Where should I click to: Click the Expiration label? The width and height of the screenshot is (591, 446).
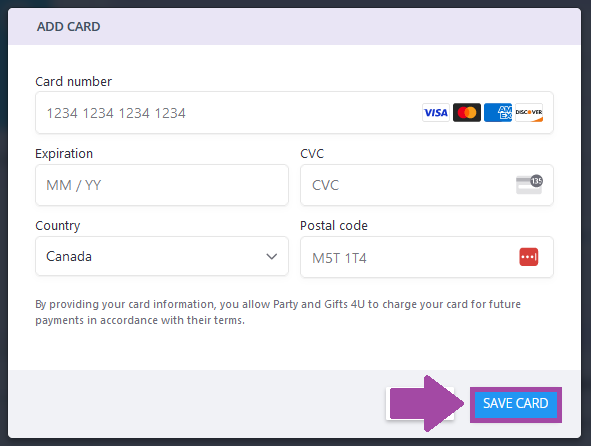pyautogui.click(x=64, y=154)
